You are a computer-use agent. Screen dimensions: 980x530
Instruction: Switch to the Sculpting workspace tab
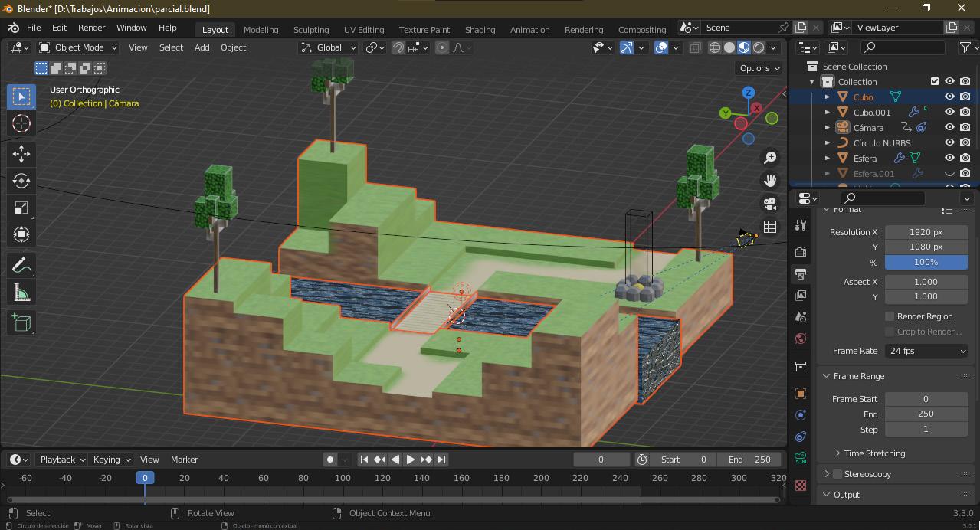click(x=310, y=29)
